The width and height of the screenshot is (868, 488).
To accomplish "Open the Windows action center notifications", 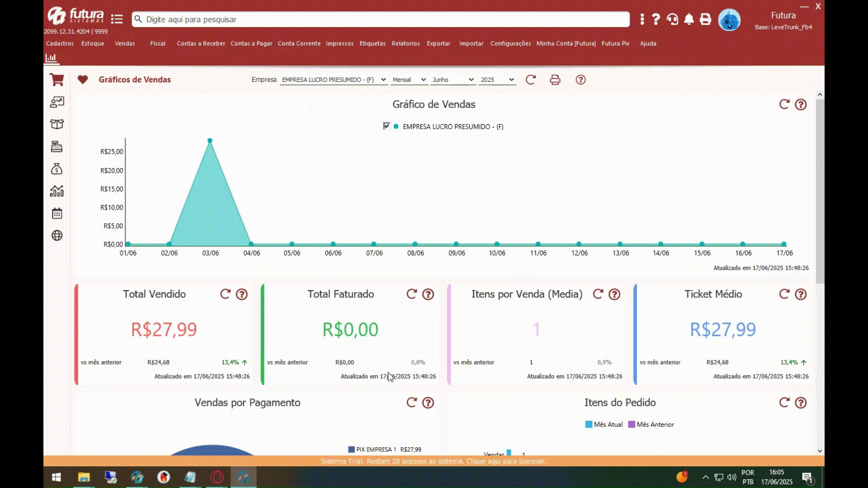I will (807, 478).
